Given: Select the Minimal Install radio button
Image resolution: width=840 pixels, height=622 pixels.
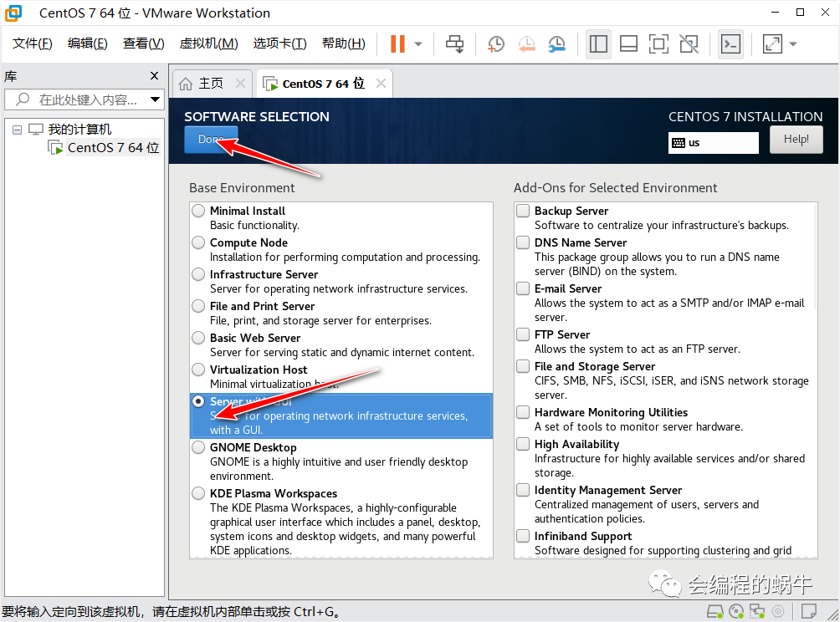Looking at the screenshot, I should point(198,211).
